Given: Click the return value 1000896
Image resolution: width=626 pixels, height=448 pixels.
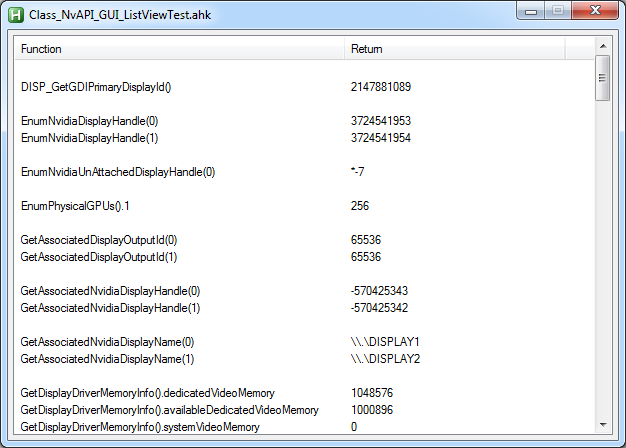Looking at the screenshot, I should pyautogui.click(x=372, y=410).
